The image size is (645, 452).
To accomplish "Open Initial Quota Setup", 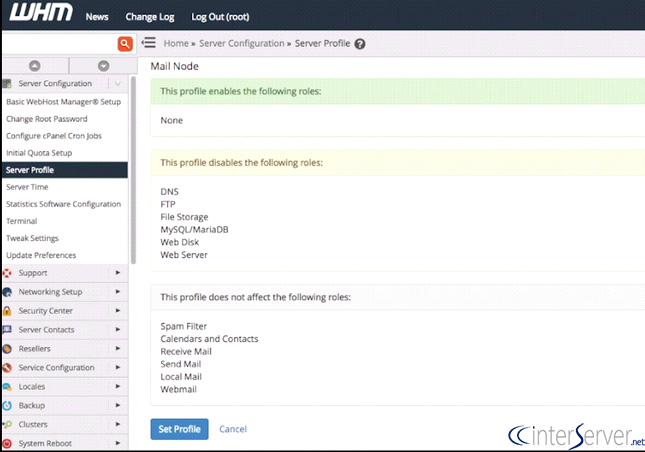I will tap(39, 153).
